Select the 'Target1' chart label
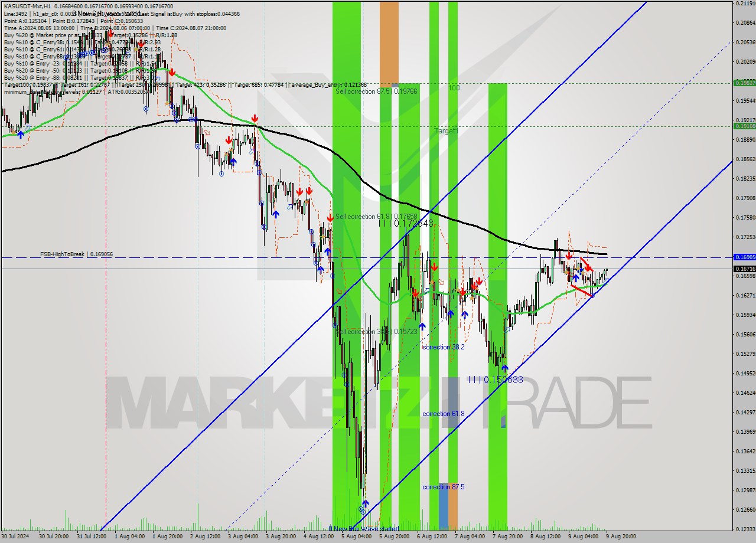 coord(446,131)
